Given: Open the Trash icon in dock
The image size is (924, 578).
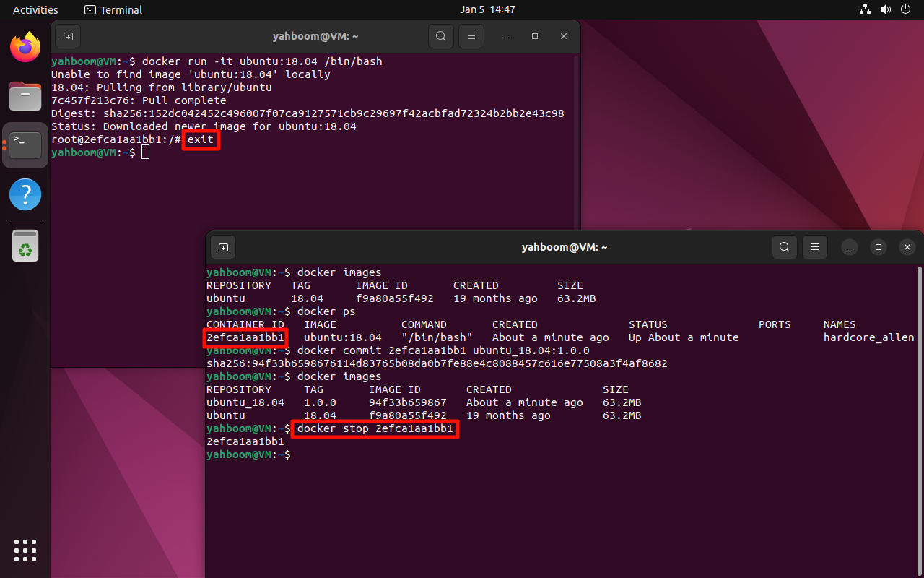Looking at the screenshot, I should (x=25, y=246).
